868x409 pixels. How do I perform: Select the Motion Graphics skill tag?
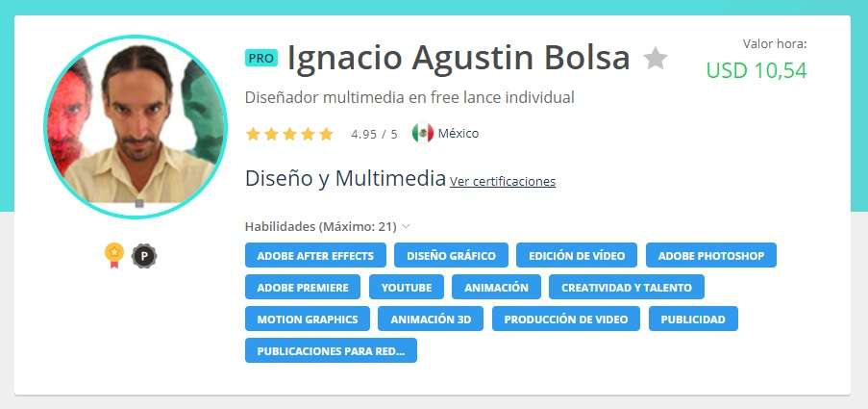(308, 320)
